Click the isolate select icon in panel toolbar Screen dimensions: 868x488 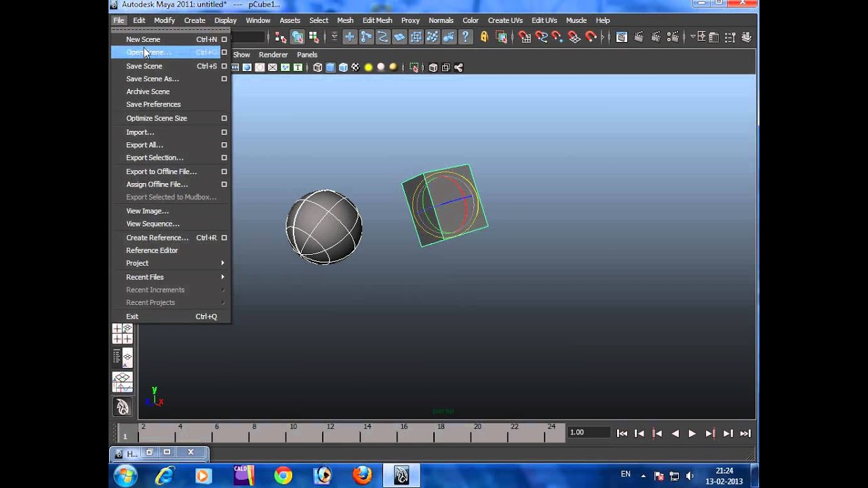coord(414,67)
